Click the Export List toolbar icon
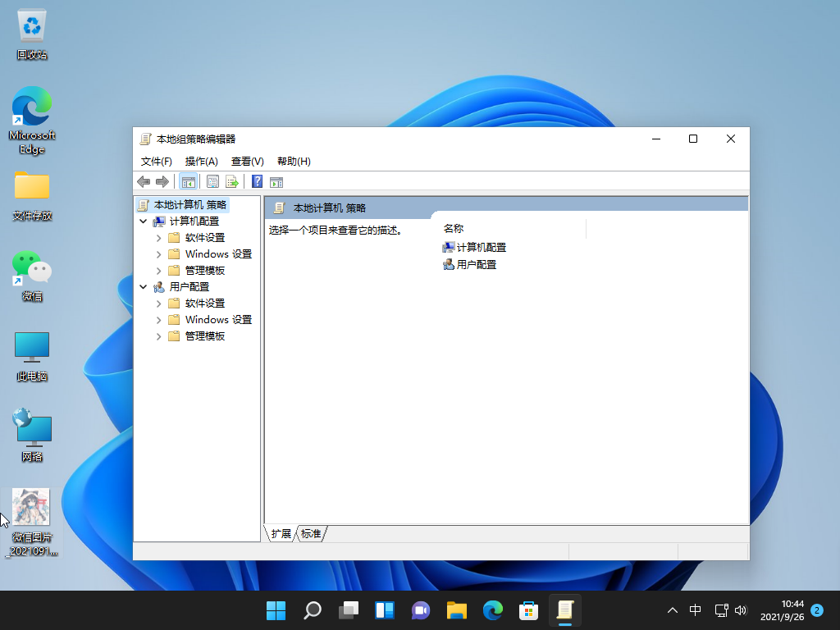The image size is (840, 630). click(232, 181)
